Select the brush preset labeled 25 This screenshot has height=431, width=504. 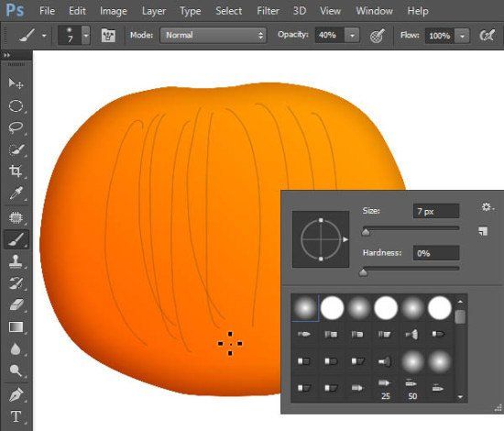385,389
